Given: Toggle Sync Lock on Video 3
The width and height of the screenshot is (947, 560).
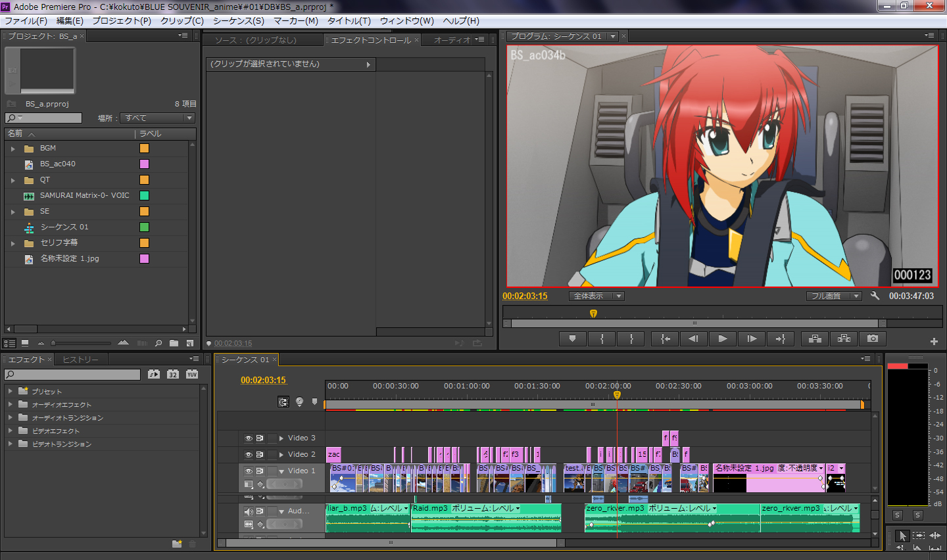Looking at the screenshot, I should pyautogui.click(x=260, y=438).
